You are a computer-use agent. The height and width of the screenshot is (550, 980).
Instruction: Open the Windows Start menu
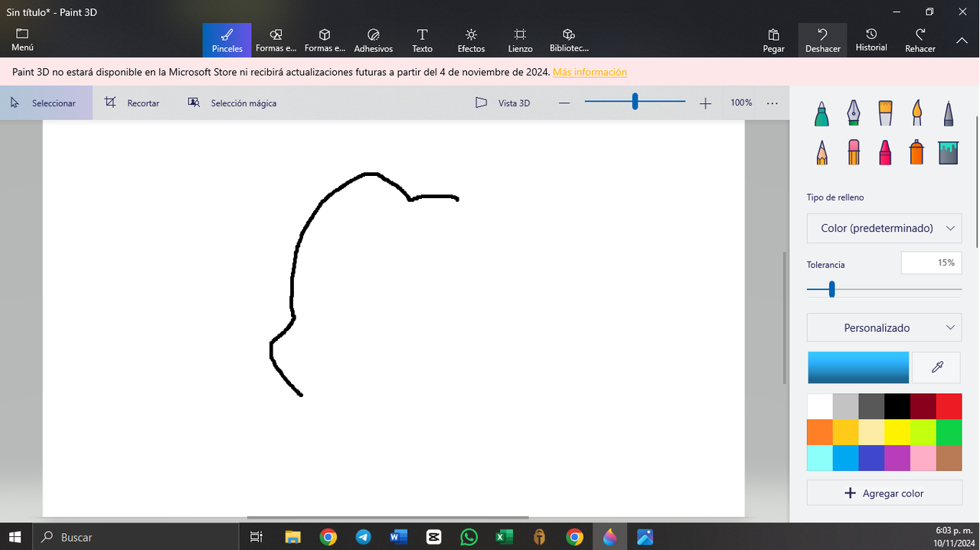(15, 537)
